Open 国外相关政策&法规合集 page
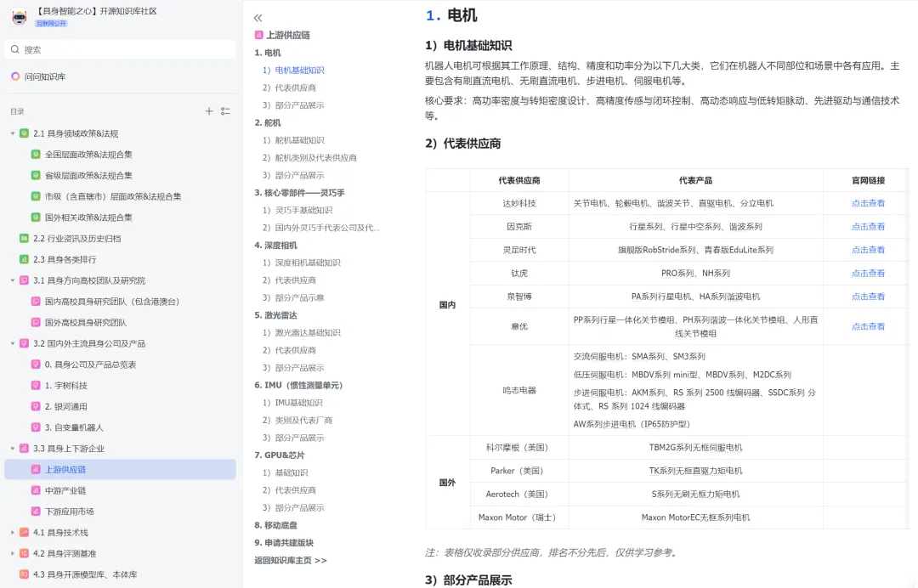Viewport: 918px width, 588px height. 88,218
